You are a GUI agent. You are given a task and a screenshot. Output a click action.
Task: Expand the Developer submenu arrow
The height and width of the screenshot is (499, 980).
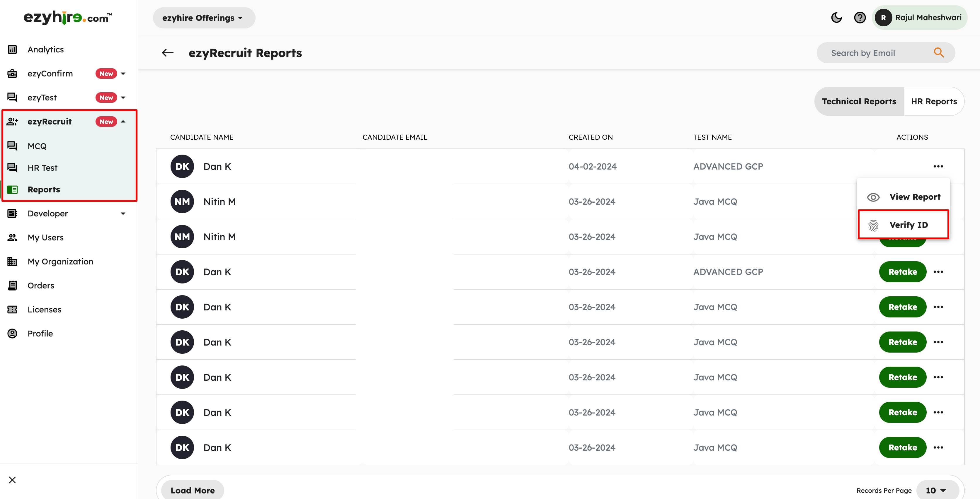123,213
